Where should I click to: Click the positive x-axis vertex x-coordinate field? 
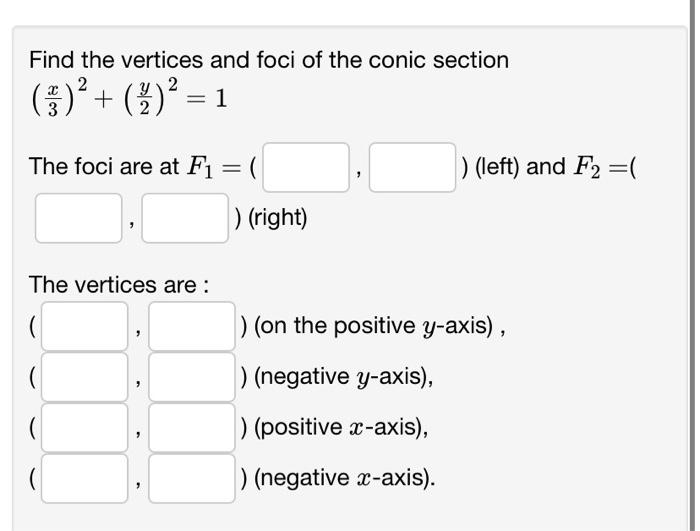coord(84,427)
